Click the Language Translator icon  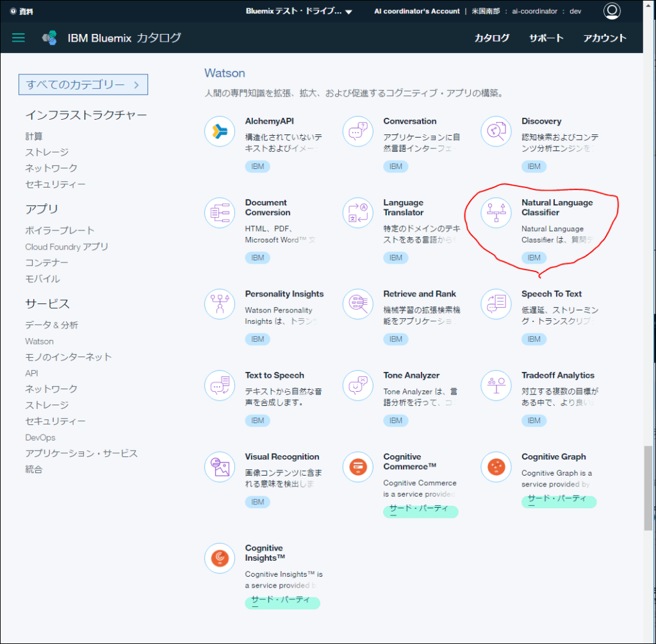click(357, 213)
